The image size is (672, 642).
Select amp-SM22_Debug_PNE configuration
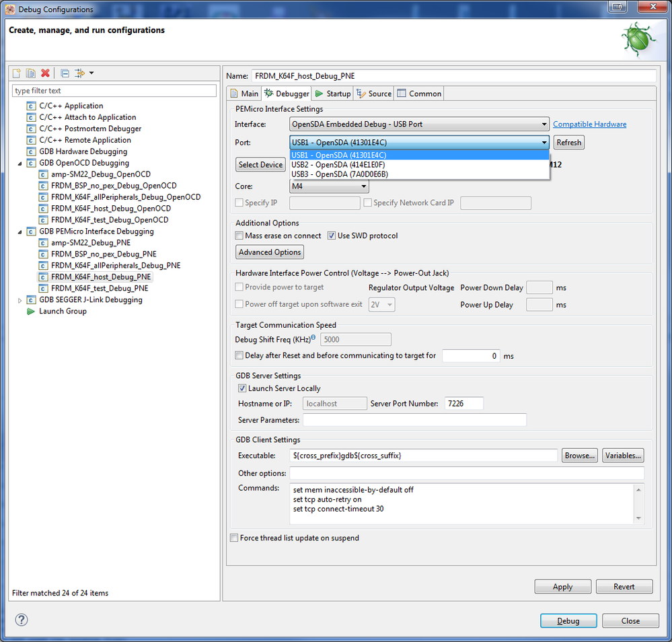point(90,243)
